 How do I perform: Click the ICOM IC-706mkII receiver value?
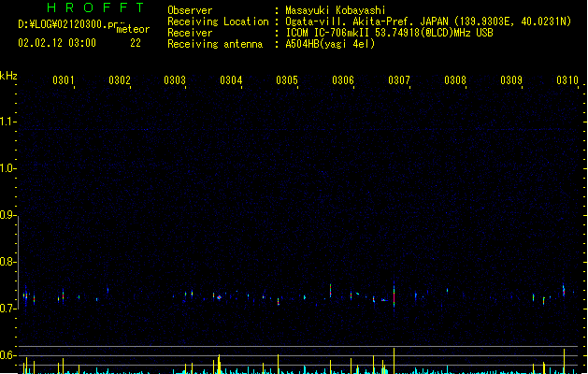pyautogui.click(x=389, y=33)
